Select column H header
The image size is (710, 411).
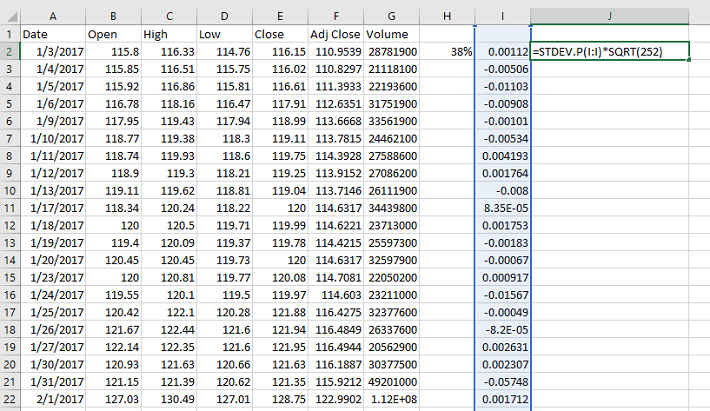click(447, 15)
